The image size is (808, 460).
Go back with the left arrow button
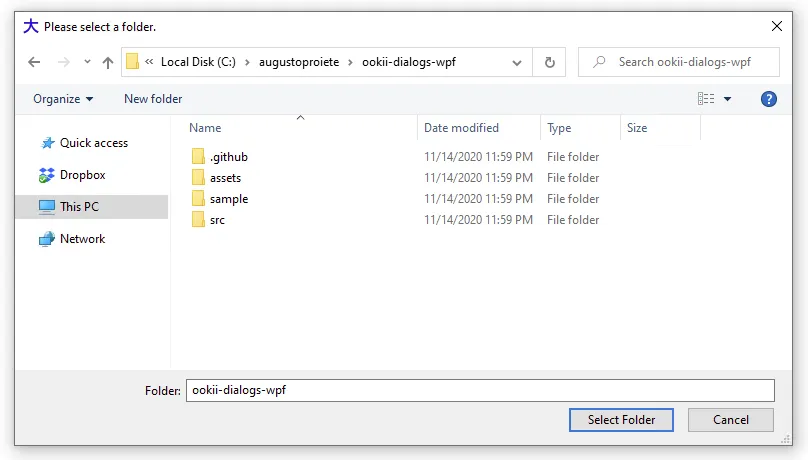coord(34,62)
